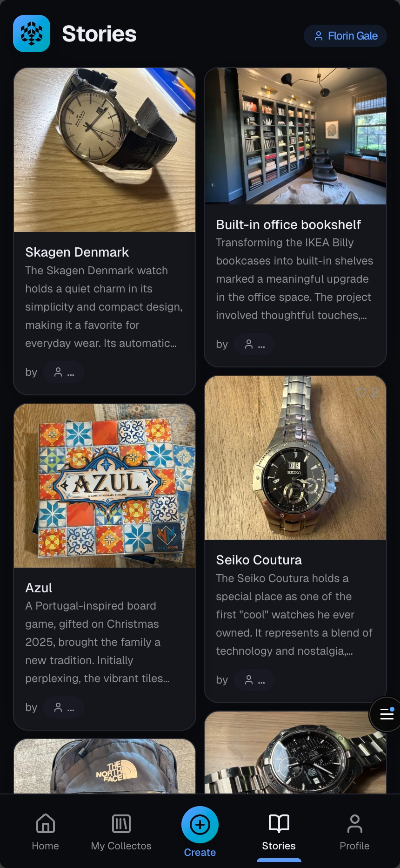Open the floating list menu button
This screenshot has height=868, width=400.
pos(386,713)
